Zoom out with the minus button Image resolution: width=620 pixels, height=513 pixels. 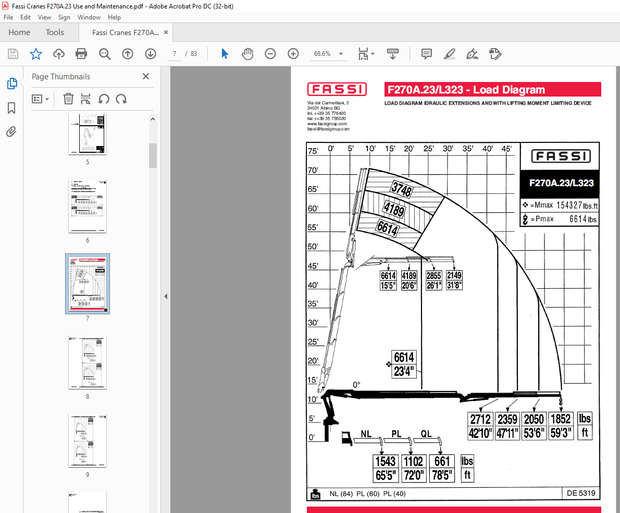point(270,54)
